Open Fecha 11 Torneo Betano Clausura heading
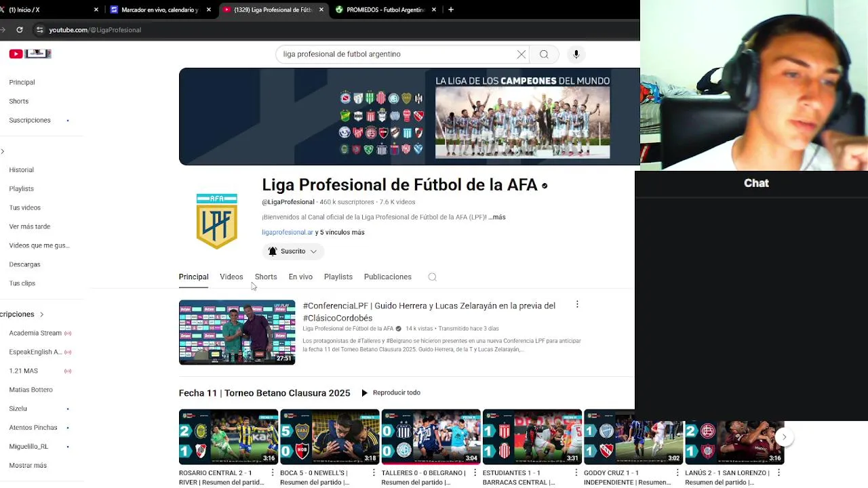The height and width of the screenshot is (488, 868). click(264, 393)
